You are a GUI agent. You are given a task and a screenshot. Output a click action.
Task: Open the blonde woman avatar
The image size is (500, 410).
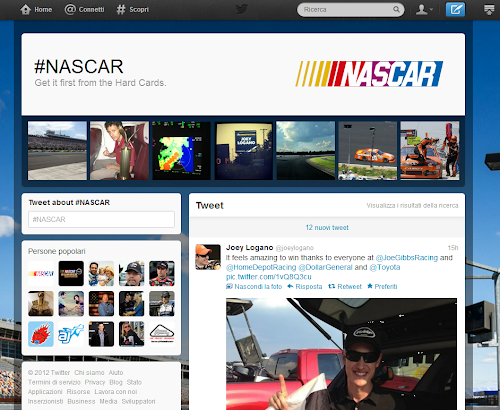pos(132,334)
